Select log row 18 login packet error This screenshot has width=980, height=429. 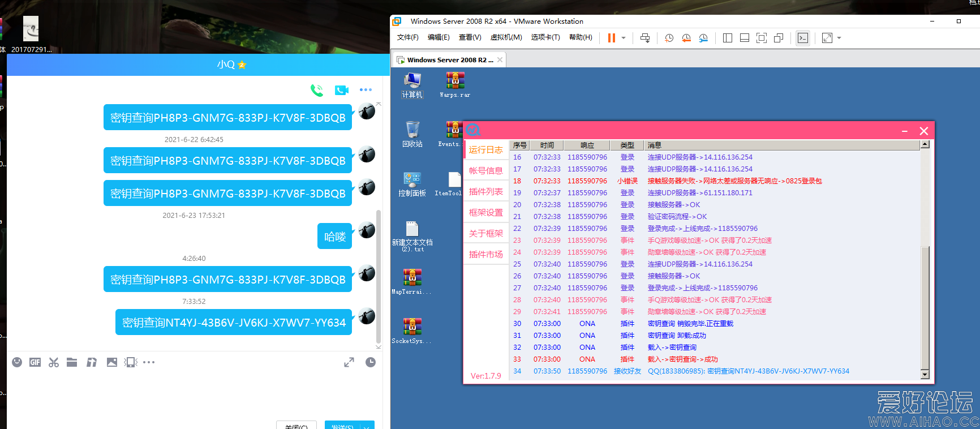click(715, 181)
